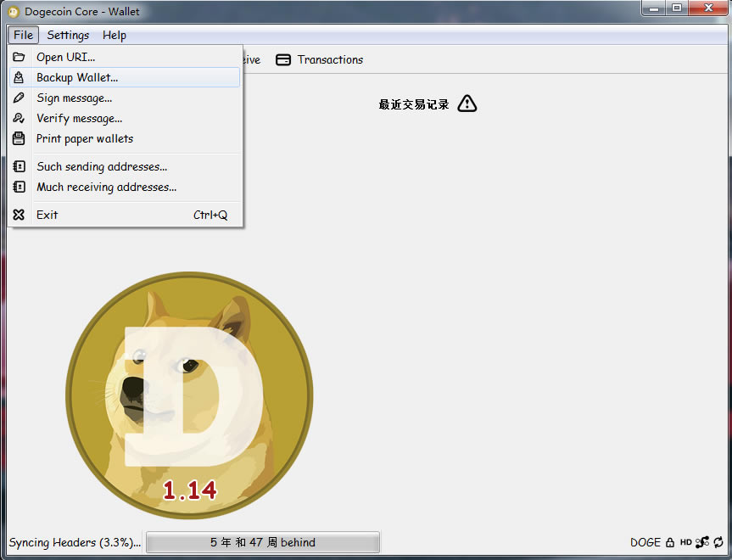Switch to the Transactions tab
732x560 pixels.
tap(330, 59)
